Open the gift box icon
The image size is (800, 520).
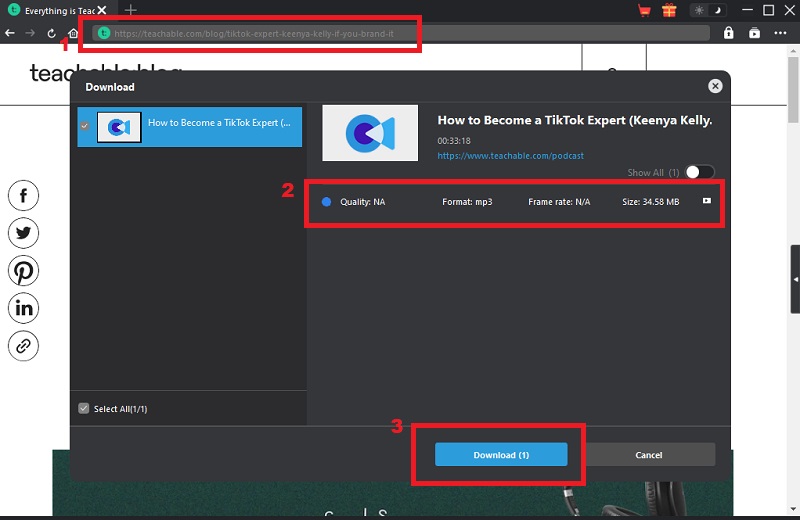(669, 10)
